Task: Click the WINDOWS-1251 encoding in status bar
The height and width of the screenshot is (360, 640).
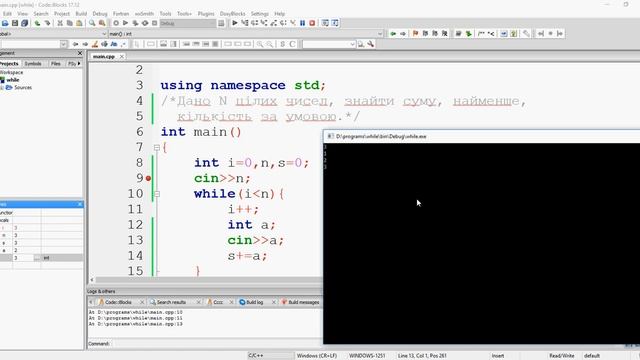Action: [x=367, y=356]
